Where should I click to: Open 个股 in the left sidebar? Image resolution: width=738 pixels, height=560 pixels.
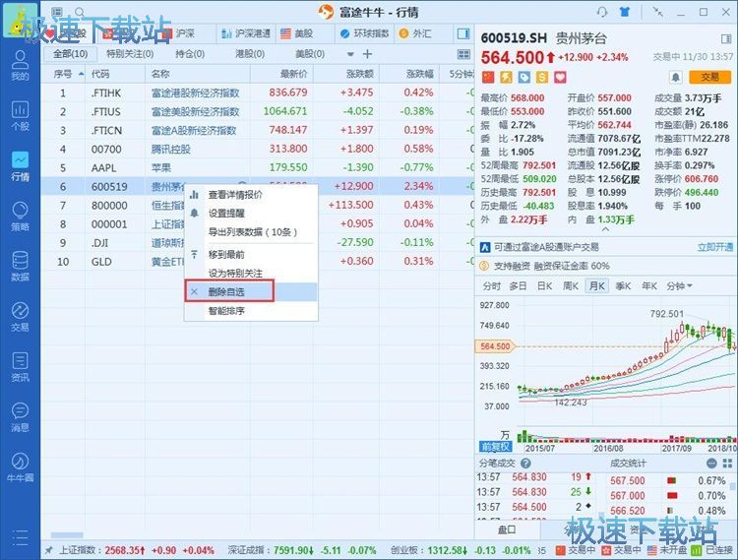click(20, 115)
